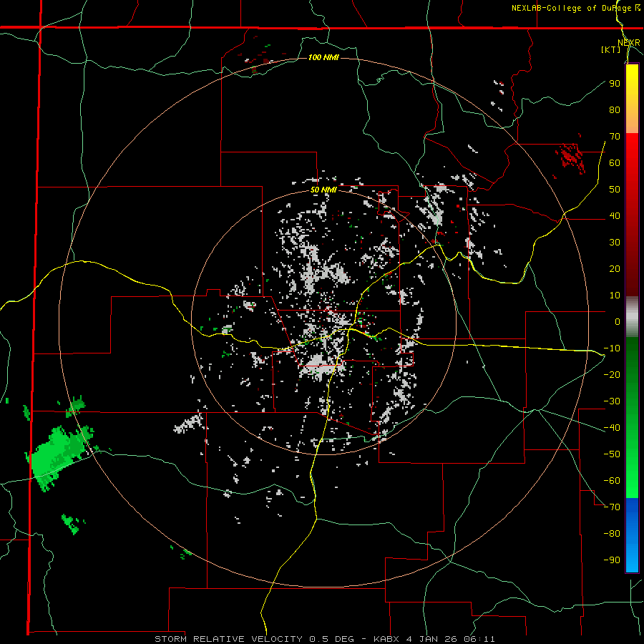The width and height of the screenshot is (644, 644).
Task: Click the 0 value on velocity scale
Action: (x=618, y=322)
